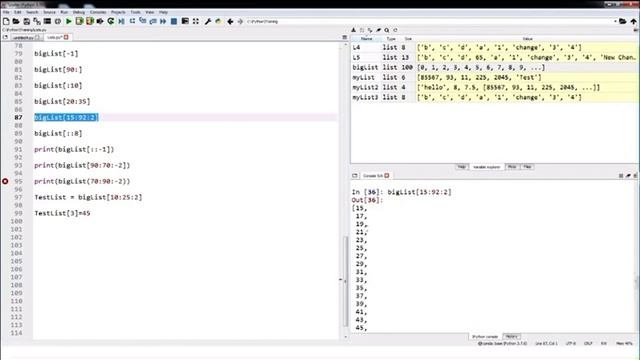Screen dimensions: 640x360
Task: Select the bigList row in Variable explorer
Action: pyautogui.click(x=494, y=67)
